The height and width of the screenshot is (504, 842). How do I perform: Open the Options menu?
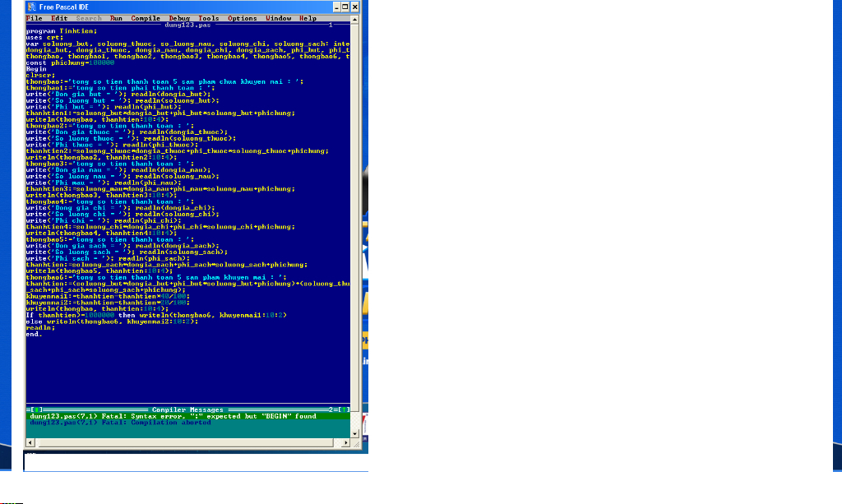click(x=243, y=18)
